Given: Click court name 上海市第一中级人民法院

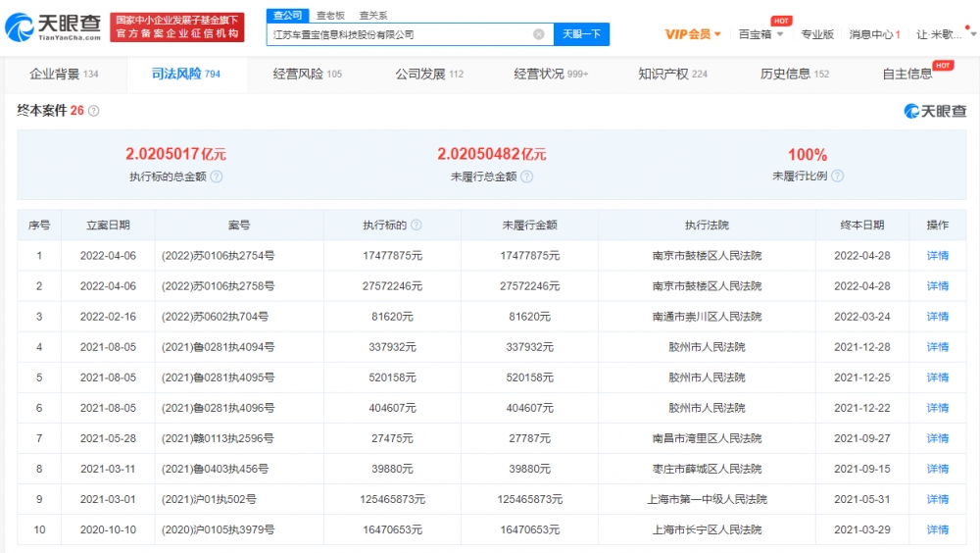Looking at the screenshot, I should pyautogui.click(x=707, y=499).
